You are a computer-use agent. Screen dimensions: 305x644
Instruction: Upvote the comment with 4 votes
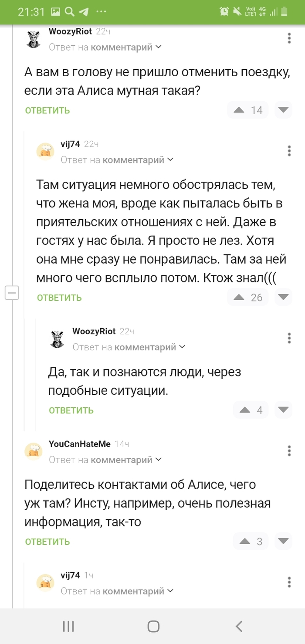[x=244, y=410]
